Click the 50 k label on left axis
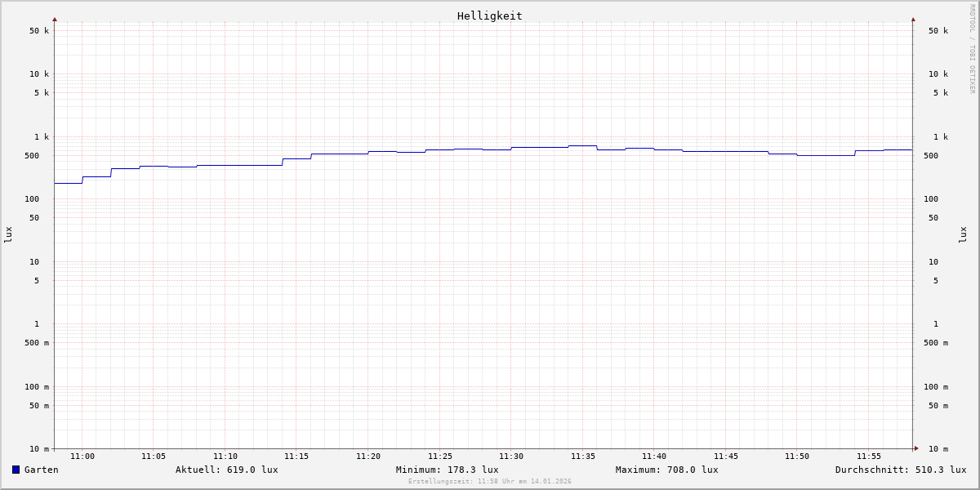 click(39, 31)
